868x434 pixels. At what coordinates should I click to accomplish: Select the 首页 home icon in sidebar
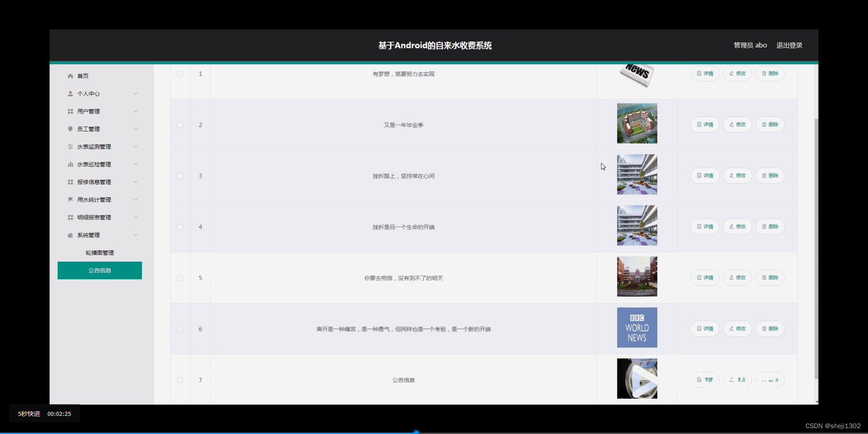click(x=70, y=76)
